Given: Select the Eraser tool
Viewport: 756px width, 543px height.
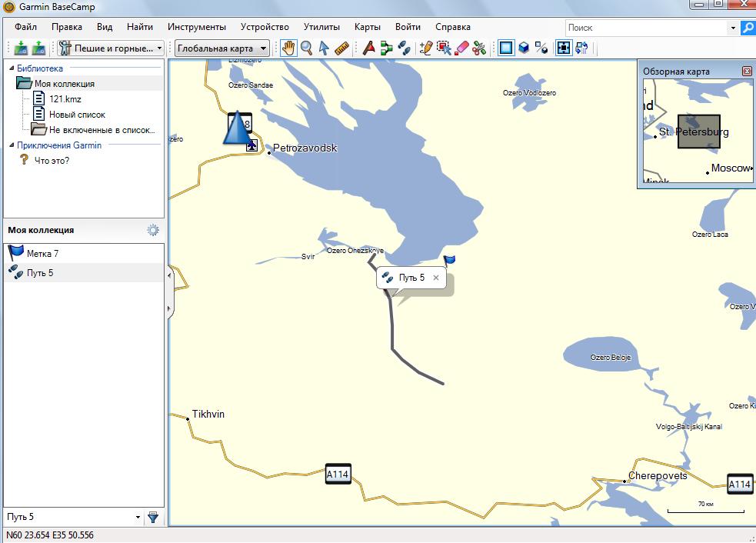Looking at the screenshot, I should tap(461, 48).
